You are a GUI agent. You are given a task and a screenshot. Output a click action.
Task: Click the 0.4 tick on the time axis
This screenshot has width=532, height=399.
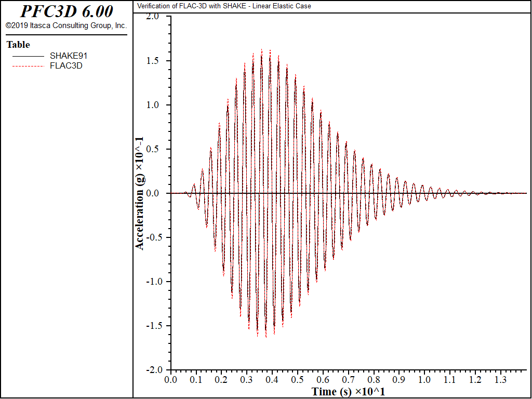coord(272,379)
